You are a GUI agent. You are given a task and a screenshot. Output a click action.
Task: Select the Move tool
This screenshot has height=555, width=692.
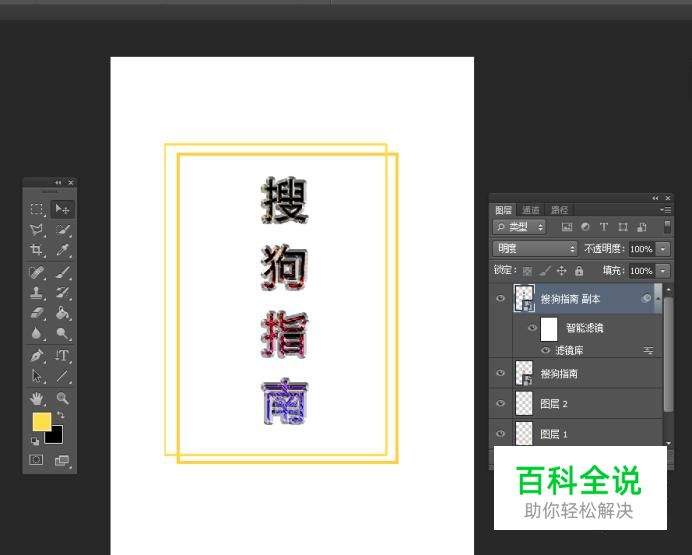click(x=62, y=209)
